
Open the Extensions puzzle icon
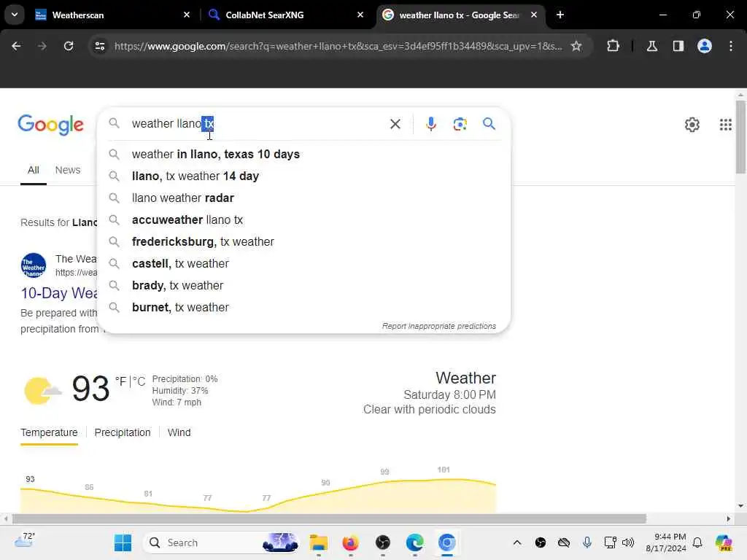pos(613,46)
